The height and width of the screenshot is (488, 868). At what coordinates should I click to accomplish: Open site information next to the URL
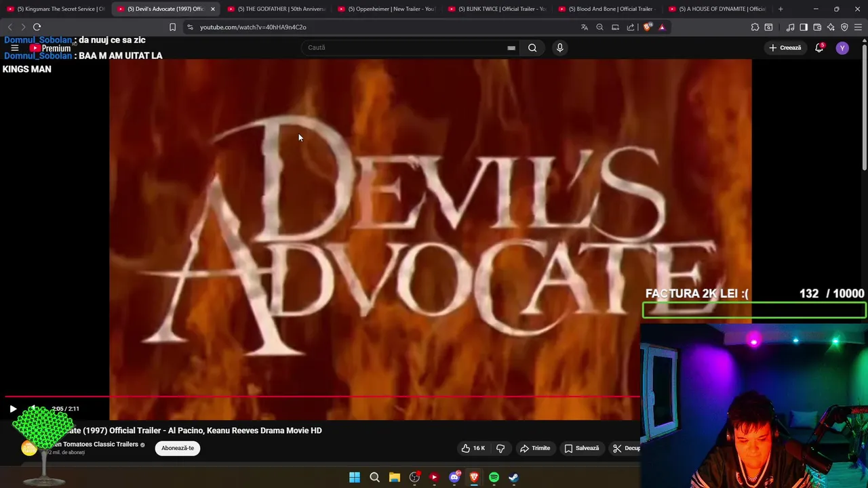(190, 27)
